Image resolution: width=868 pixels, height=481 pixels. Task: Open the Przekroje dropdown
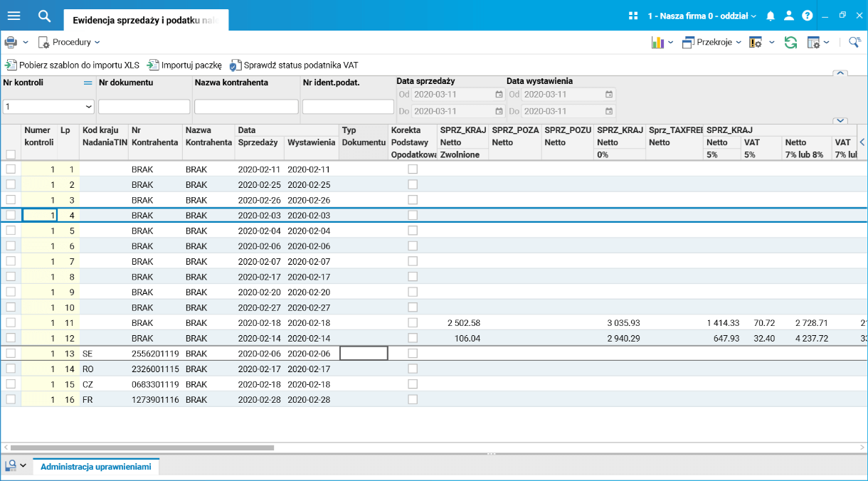711,43
